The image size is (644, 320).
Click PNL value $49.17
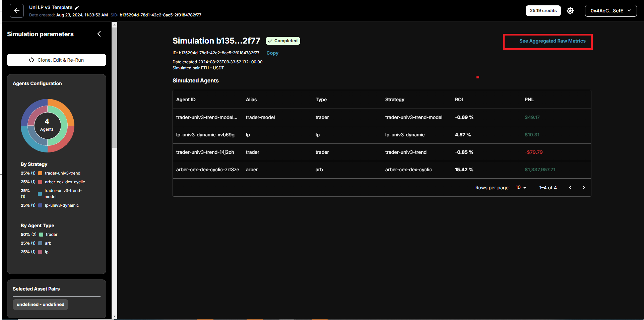tap(532, 117)
